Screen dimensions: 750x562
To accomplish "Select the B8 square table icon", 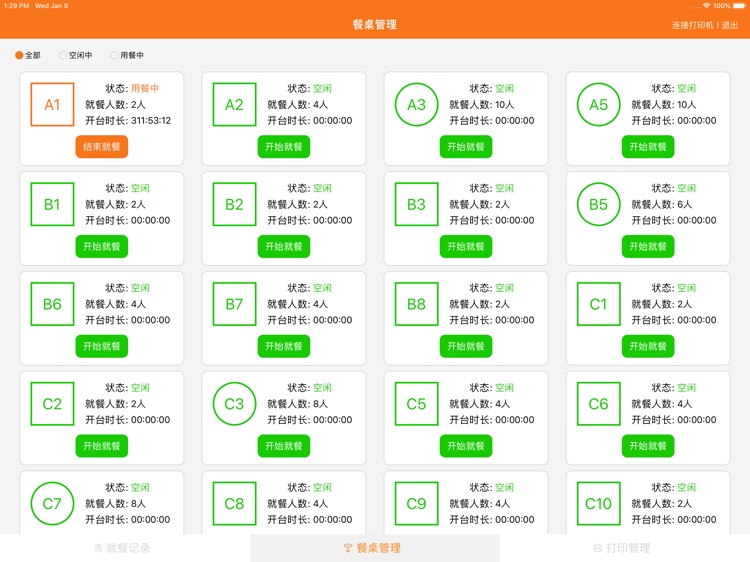I will 417,304.
